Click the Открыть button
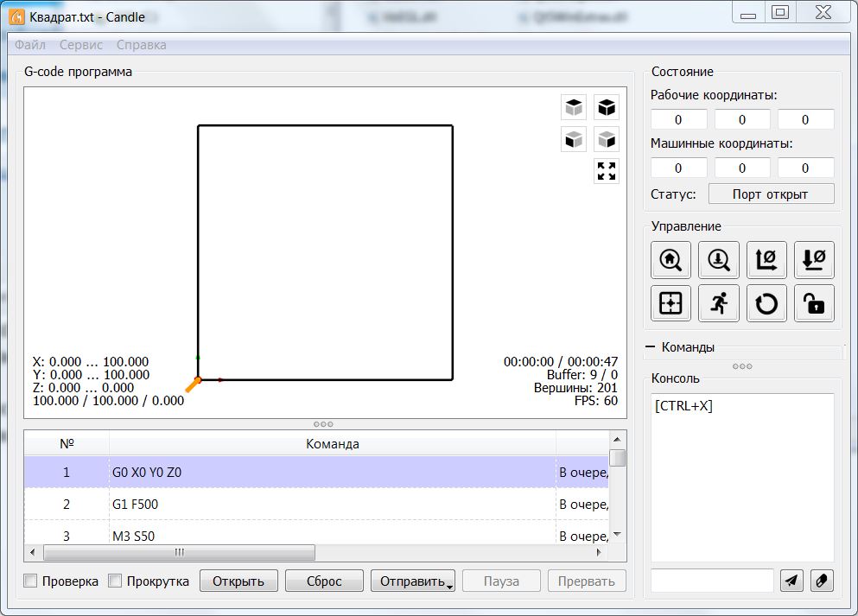The image size is (858, 616). 238,581
